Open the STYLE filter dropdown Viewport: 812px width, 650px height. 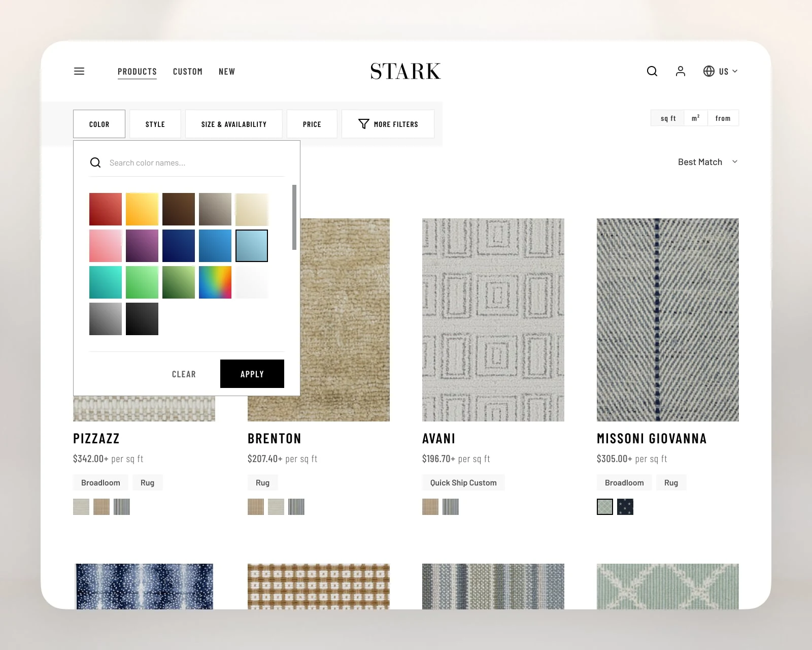coord(155,124)
